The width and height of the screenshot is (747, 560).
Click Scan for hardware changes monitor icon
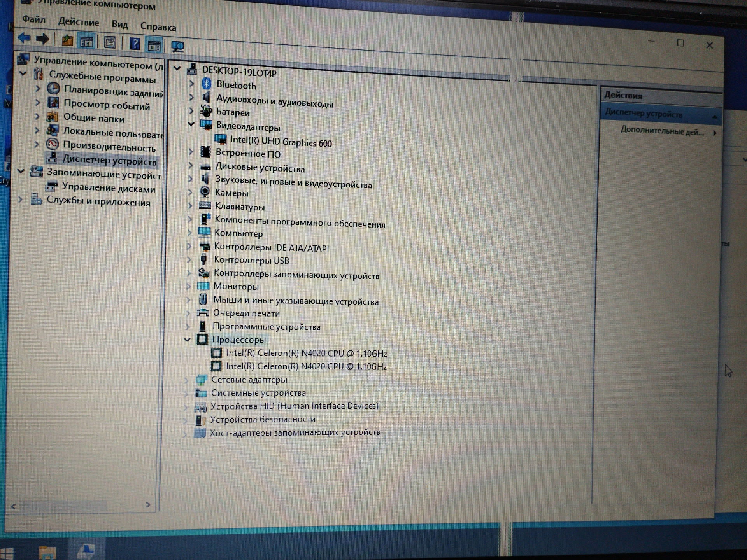[x=177, y=46]
